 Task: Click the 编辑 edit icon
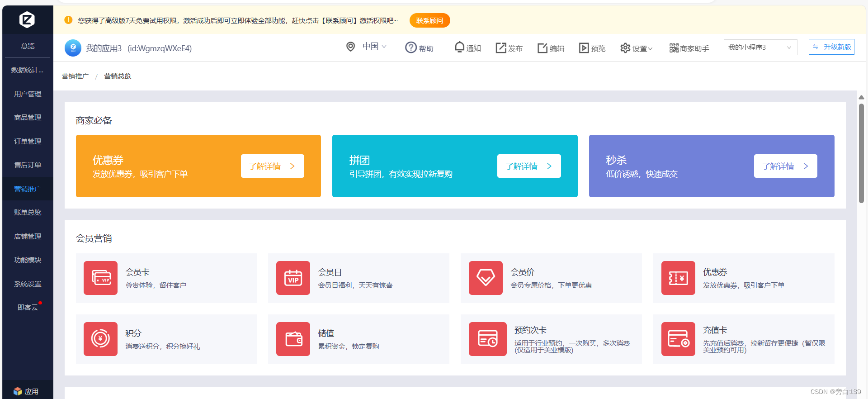(x=542, y=48)
